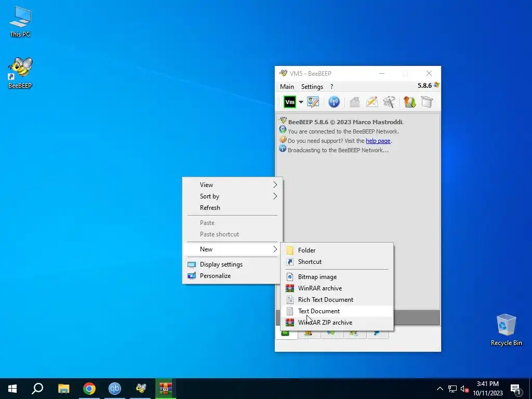The width and height of the screenshot is (532, 399).
Task: Create a new WinRAR archive
Action: click(337, 288)
